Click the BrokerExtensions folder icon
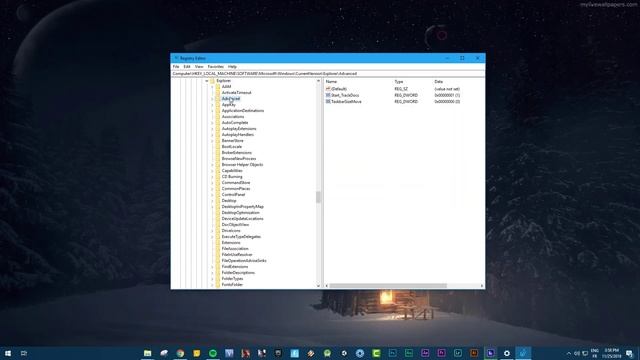Viewport: 640px width, 360px height. pyautogui.click(x=218, y=153)
